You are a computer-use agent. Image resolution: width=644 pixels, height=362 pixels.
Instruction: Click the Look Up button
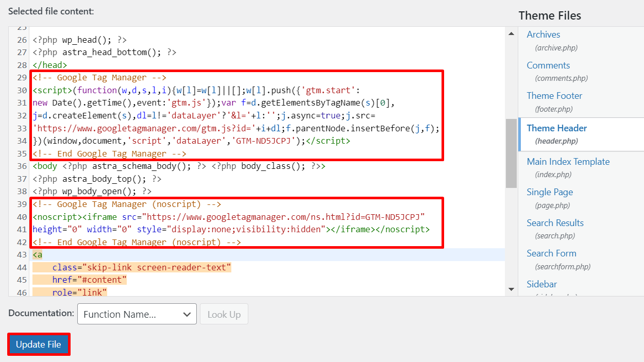coord(224,314)
